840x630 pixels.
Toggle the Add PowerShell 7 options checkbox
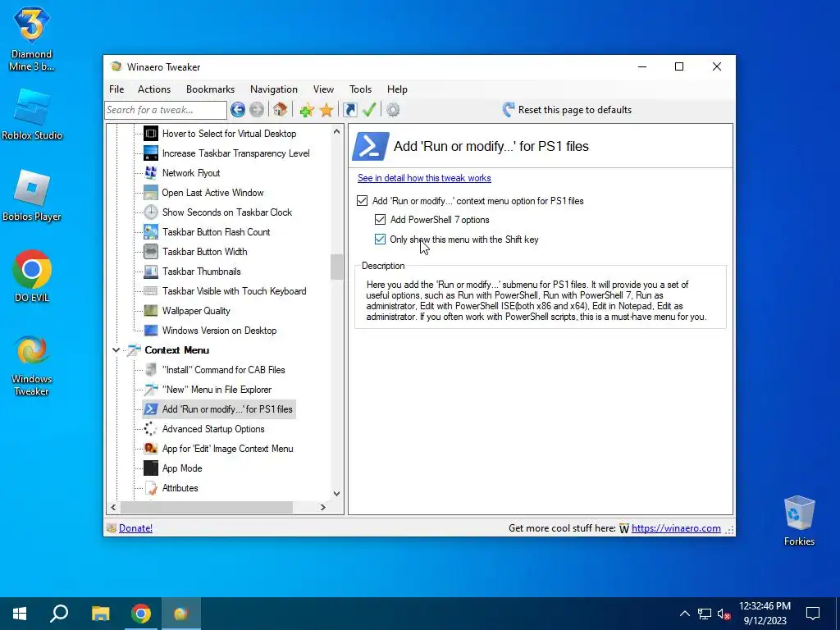coord(380,220)
